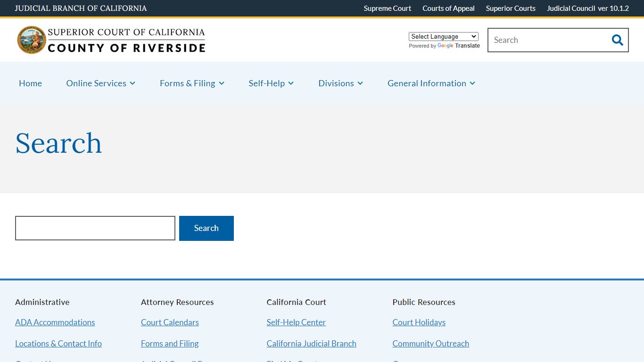Screen dimensions: 644x362
Task: Open the Riverside court seal logo
Action: pos(32,40)
